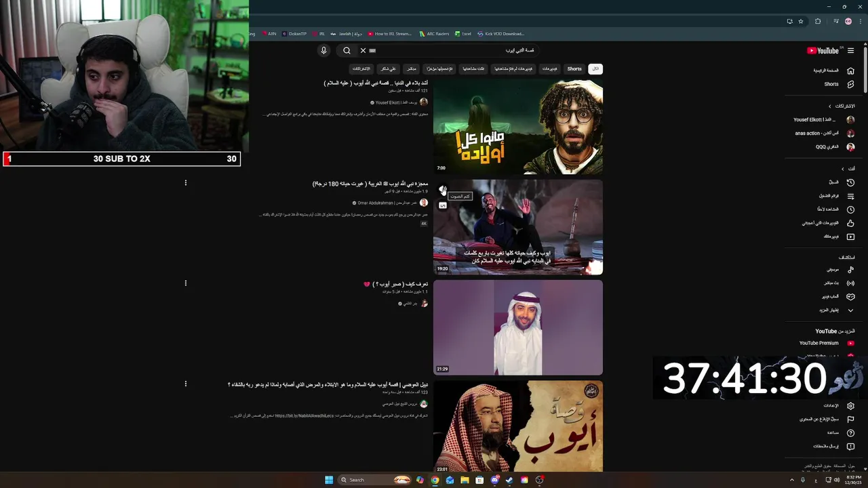
Task: Open the Settings gear in sidebar
Action: (x=850, y=406)
